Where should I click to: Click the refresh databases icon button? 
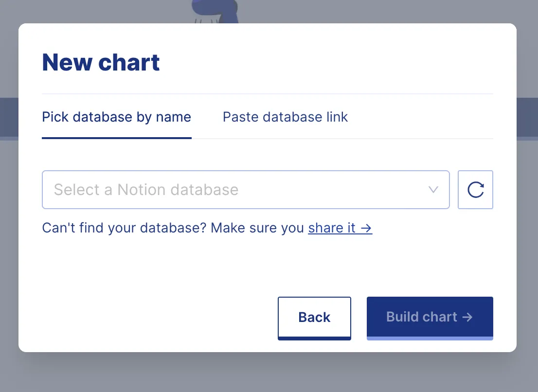point(475,190)
